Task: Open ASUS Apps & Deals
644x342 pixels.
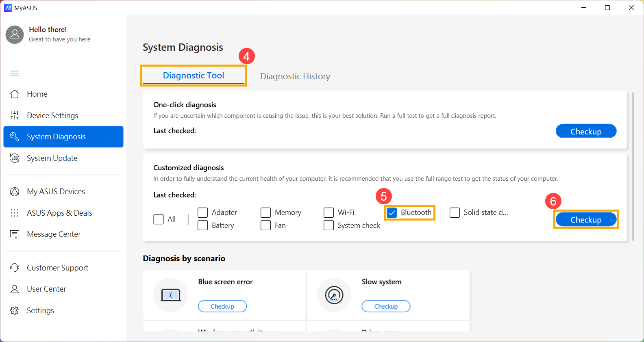Action: [x=63, y=213]
